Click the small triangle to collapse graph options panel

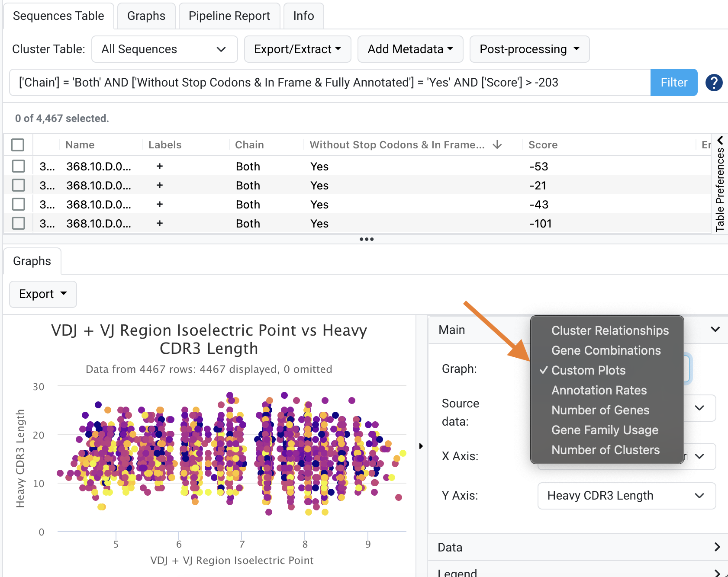(x=421, y=446)
